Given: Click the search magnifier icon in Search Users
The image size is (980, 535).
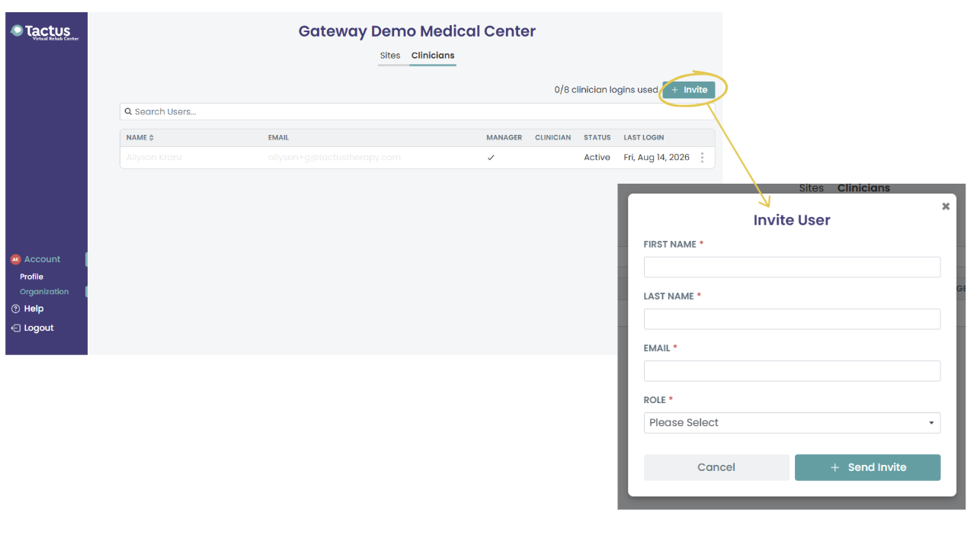Looking at the screenshot, I should (x=128, y=111).
